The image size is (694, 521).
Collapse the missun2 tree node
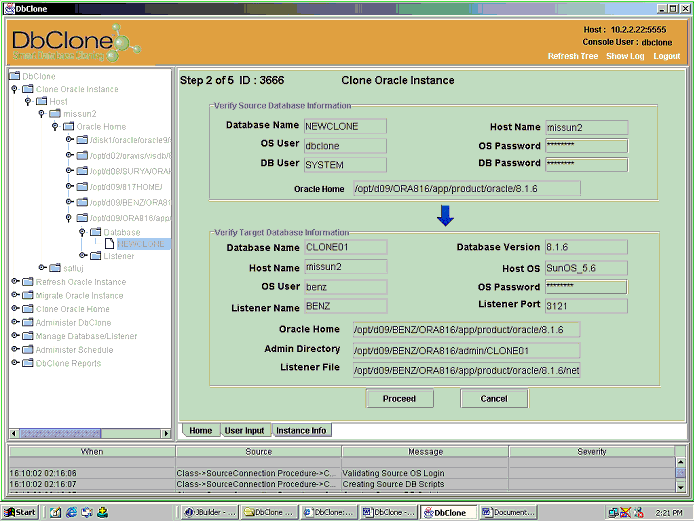(42, 114)
